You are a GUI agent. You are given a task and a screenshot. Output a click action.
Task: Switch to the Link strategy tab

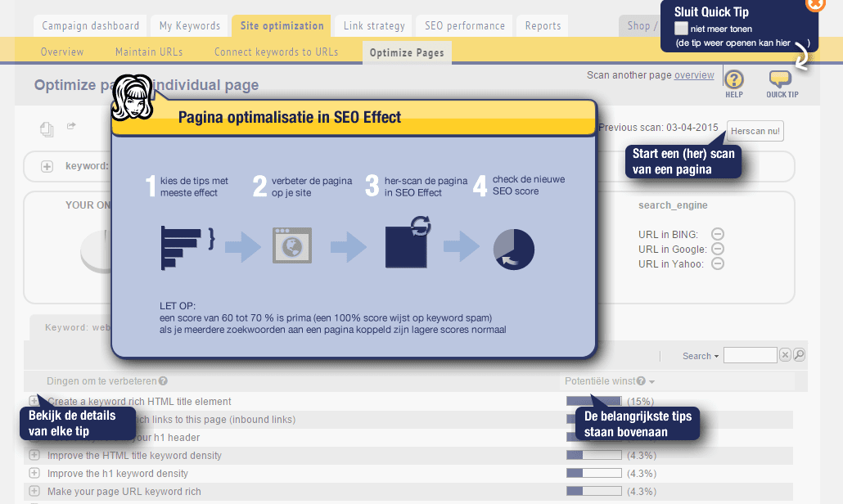tap(374, 26)
